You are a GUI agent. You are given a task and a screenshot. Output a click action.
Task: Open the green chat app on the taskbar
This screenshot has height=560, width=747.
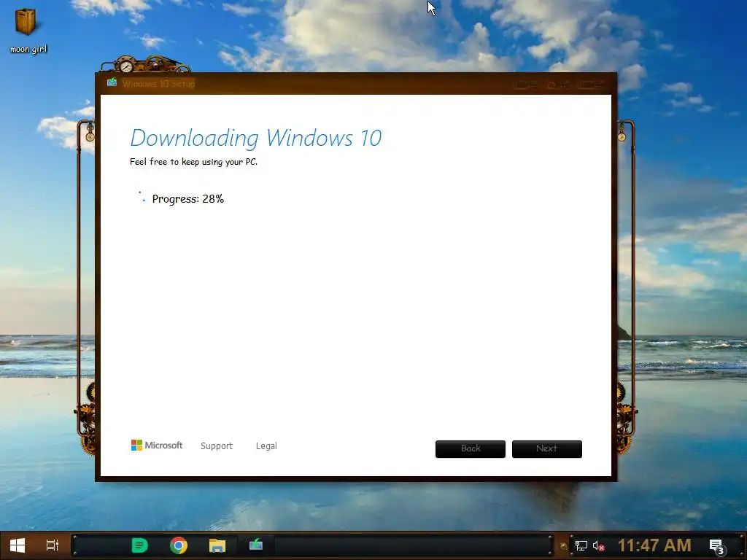[x=139, y=545]
